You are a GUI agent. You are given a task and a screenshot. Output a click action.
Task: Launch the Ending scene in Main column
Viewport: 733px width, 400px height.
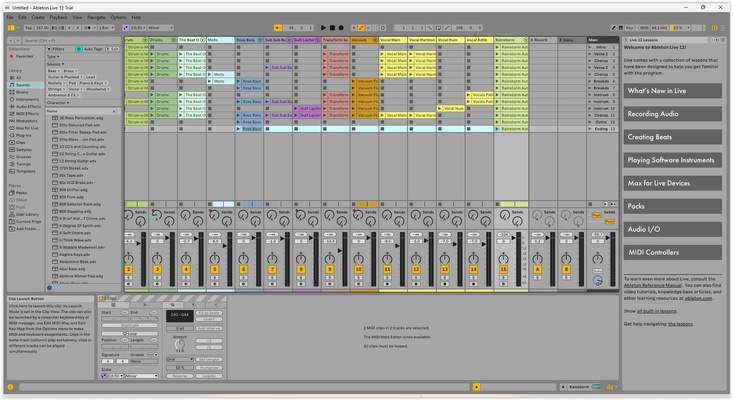click(590, 129)
